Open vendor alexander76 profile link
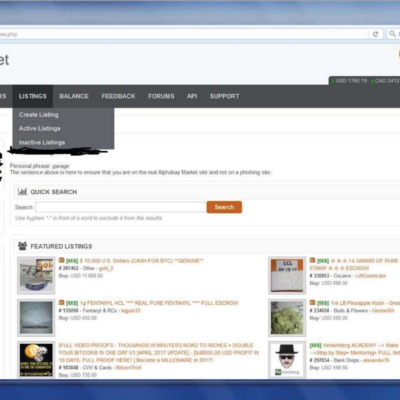The height and width of the screenshot is (400, 400). pos(376,360)
